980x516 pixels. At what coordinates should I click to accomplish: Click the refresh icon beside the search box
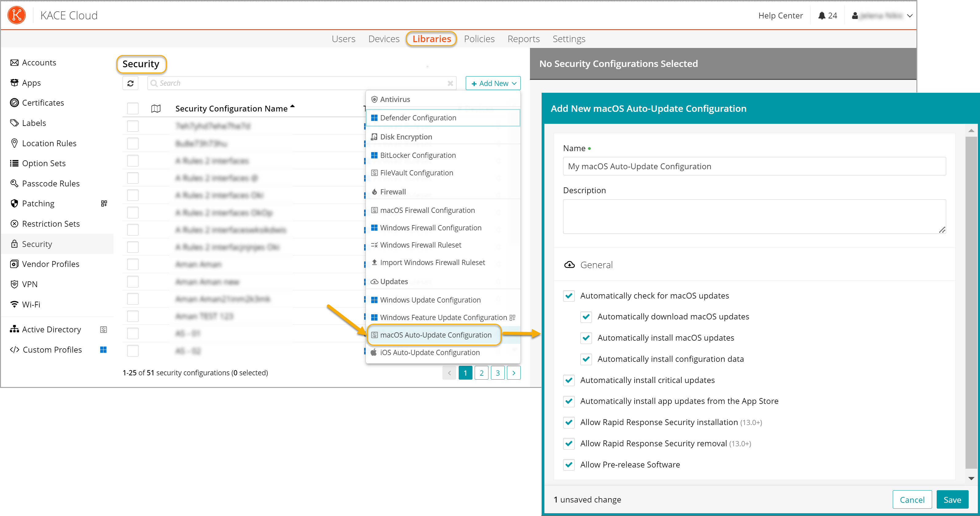point(130,83)
